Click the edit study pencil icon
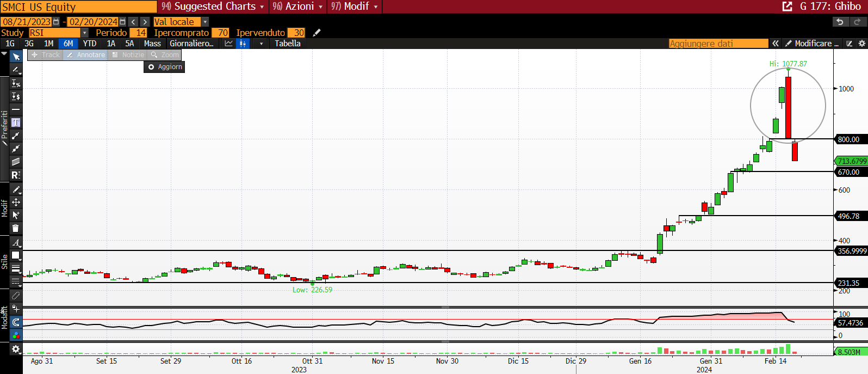The width and height of the screenshot is (868, 374). pyautogui.click(x=317, y=33)
